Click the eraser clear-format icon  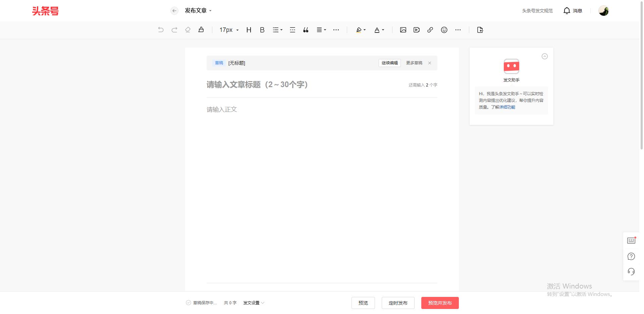point(187,30)
